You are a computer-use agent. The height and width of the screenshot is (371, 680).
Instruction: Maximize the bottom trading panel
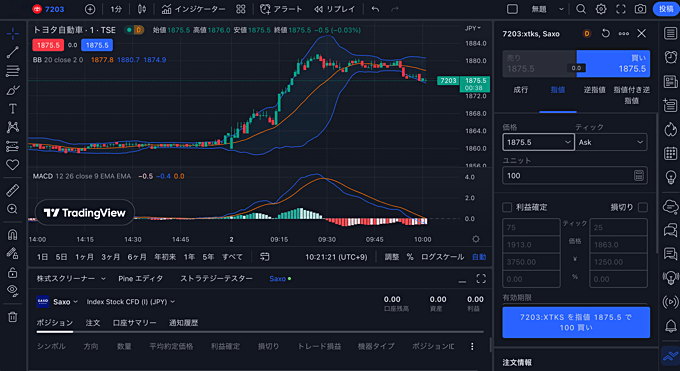coord(481,279)
